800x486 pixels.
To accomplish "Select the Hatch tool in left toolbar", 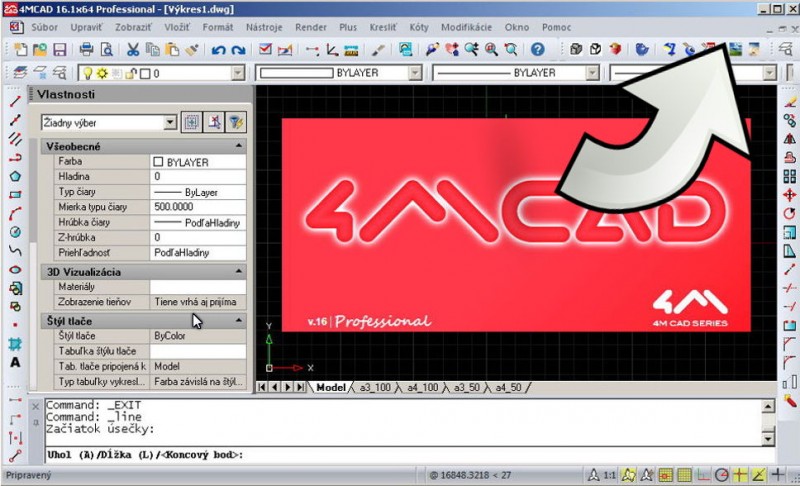I will tap(15, 344).
